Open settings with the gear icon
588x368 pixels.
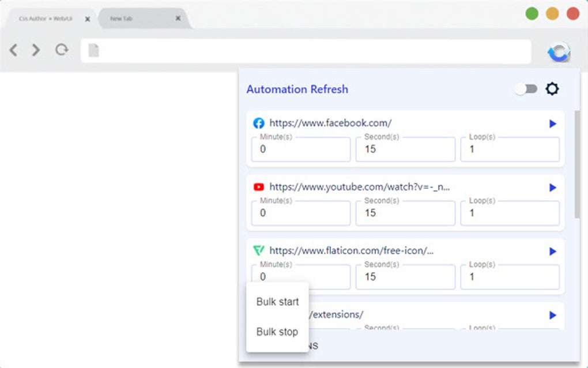[552, 89]
